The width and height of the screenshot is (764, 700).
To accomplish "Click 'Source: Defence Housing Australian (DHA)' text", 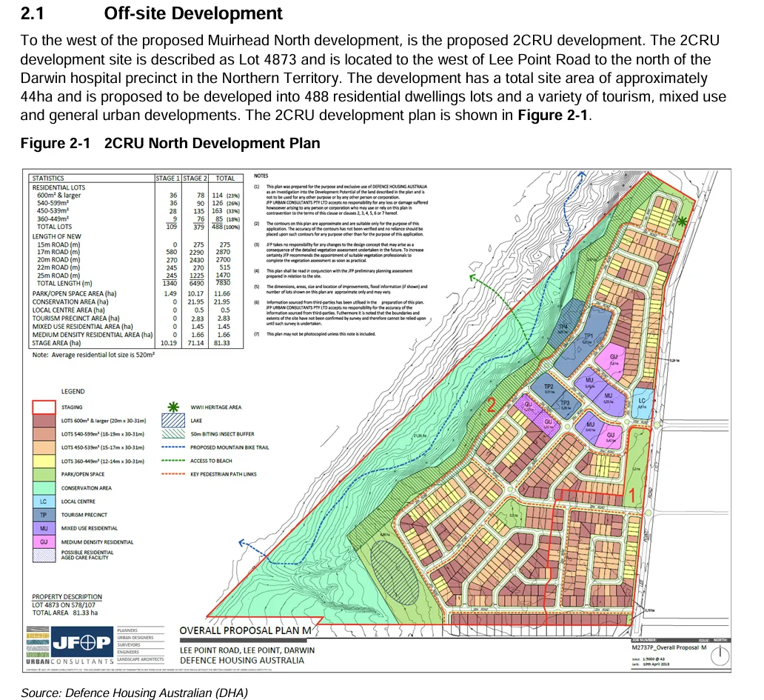I will 134,693.
